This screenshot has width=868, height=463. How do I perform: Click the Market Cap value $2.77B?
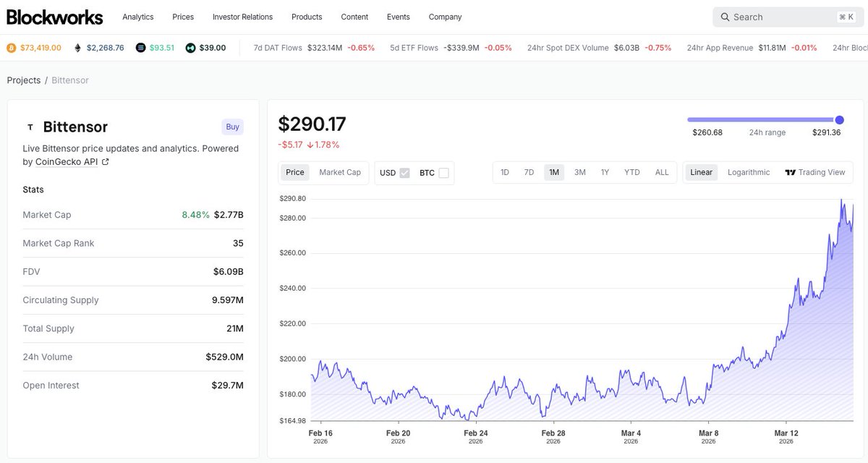[229, 215]
